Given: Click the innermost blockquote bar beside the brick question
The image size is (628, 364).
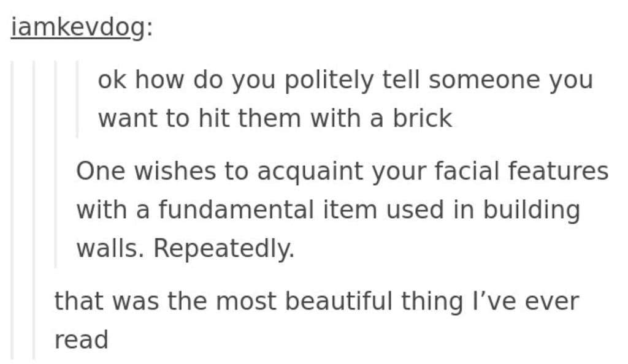Looking at the screenshot, I should 77,99.
